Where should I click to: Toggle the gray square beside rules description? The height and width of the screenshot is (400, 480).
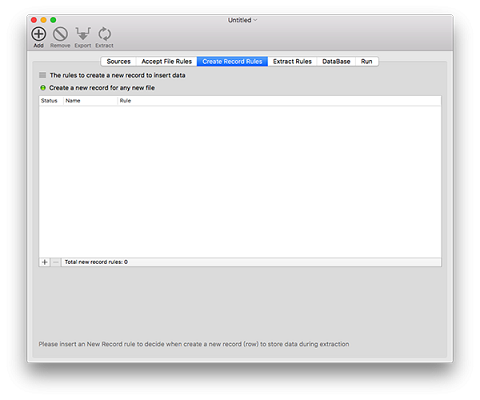click(x=42, y=75)
